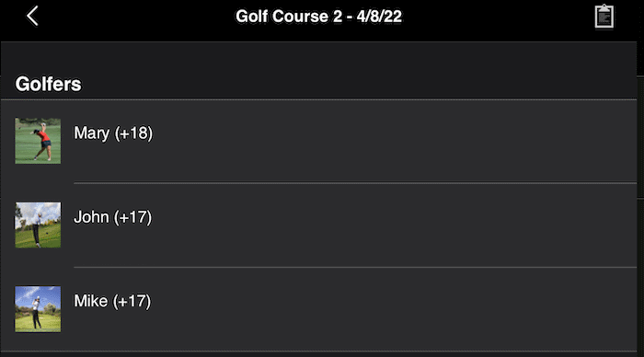
Task: Click the empty area of John's row
Action: tap(395, 225)
